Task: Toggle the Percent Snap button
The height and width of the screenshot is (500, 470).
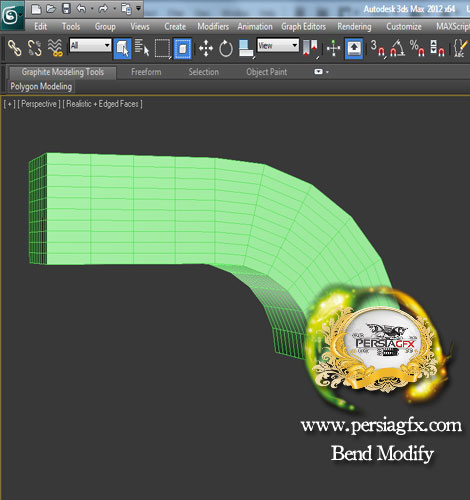Action: click(417, 49)
